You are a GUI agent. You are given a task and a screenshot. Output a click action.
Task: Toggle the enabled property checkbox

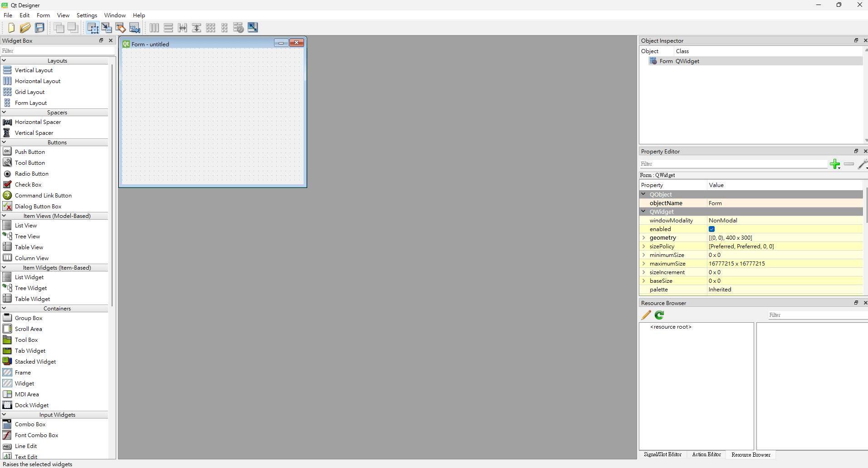point(711,229)
